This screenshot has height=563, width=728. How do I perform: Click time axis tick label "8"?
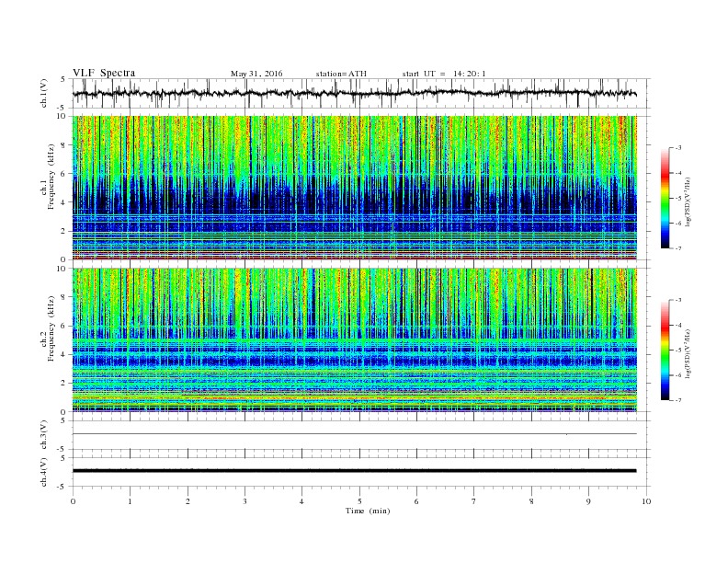[531, 501]
